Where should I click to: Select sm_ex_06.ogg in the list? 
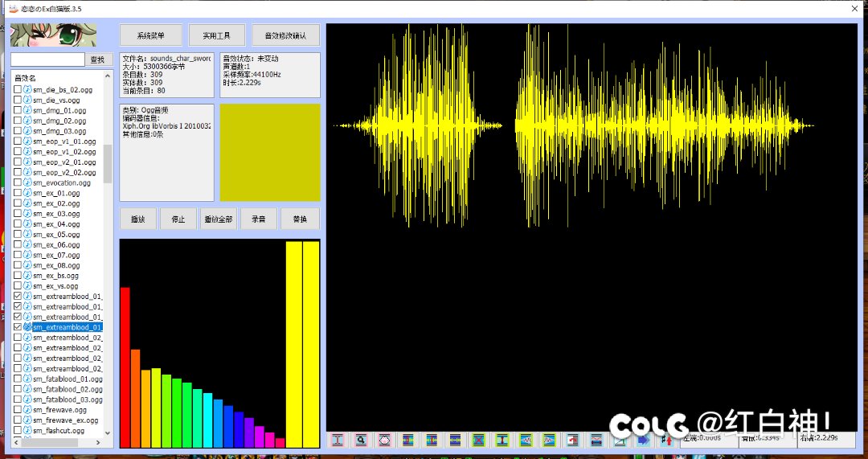coord(56,244)
